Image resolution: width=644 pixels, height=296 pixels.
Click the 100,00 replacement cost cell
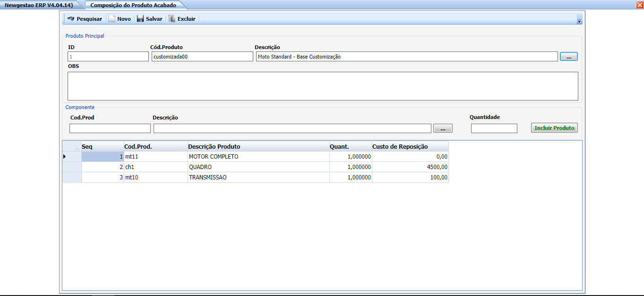(410, 177)
